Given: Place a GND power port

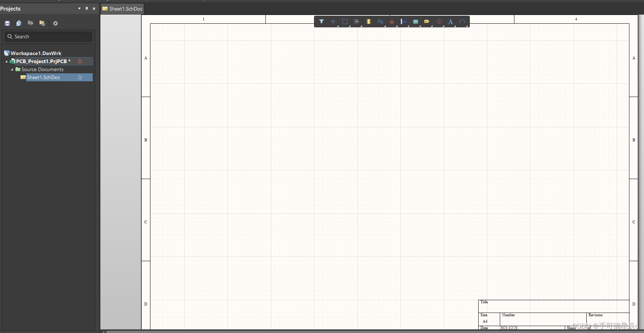Looking at the screenshot, I should [x=392, y=22].
